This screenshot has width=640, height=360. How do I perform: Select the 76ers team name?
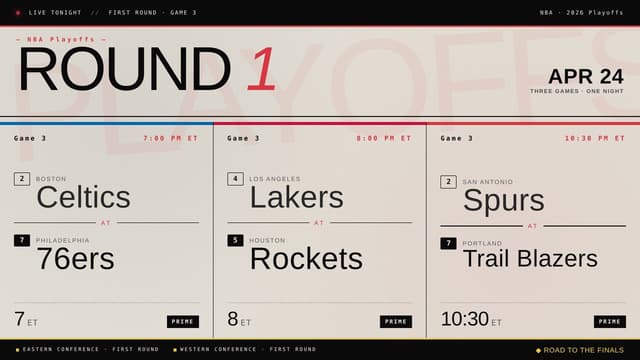(76, 259)
